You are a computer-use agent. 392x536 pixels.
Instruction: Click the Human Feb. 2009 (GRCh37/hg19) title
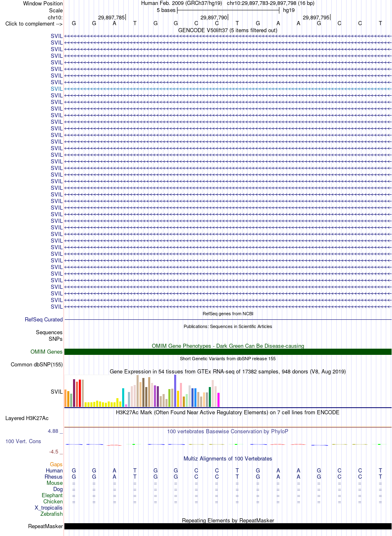pos(182,3)
